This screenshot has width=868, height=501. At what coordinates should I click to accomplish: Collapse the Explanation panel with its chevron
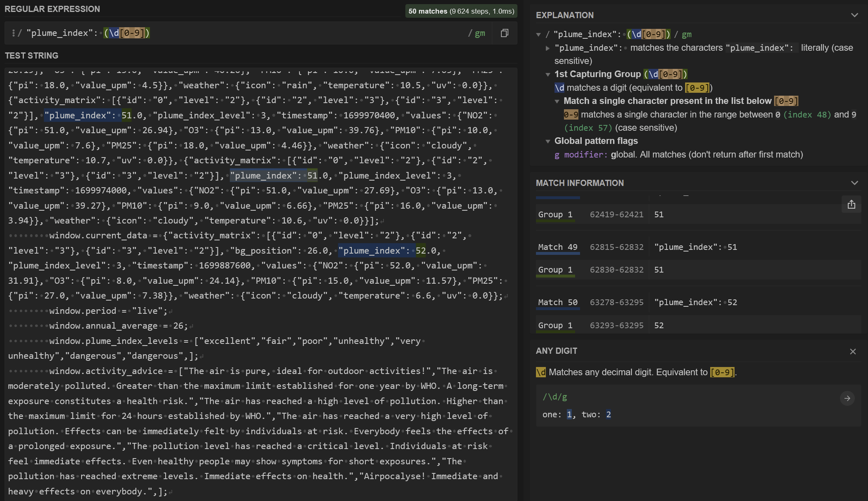(x=854, y=15)
